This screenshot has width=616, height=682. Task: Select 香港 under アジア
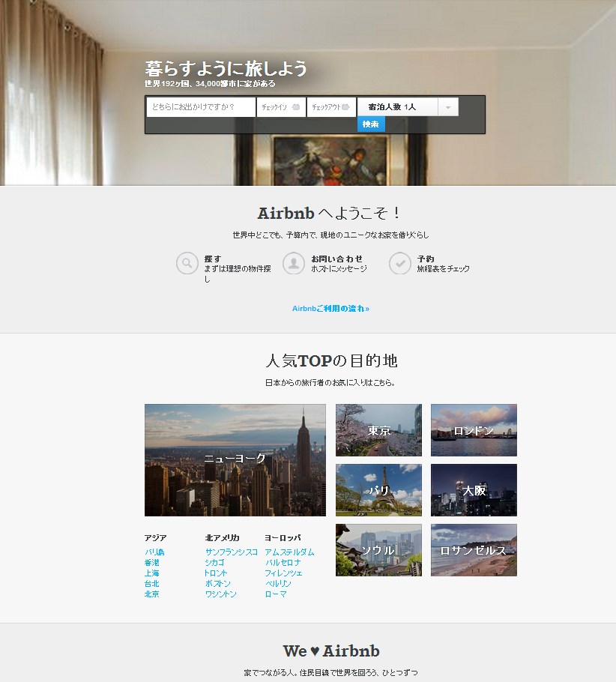pos(152,562)
